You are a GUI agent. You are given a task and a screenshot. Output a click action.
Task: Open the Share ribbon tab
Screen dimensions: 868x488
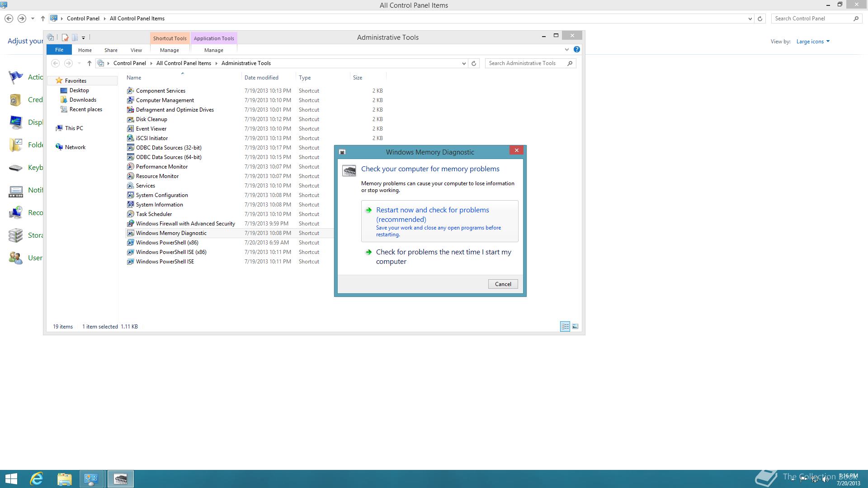tap(111, 50)
